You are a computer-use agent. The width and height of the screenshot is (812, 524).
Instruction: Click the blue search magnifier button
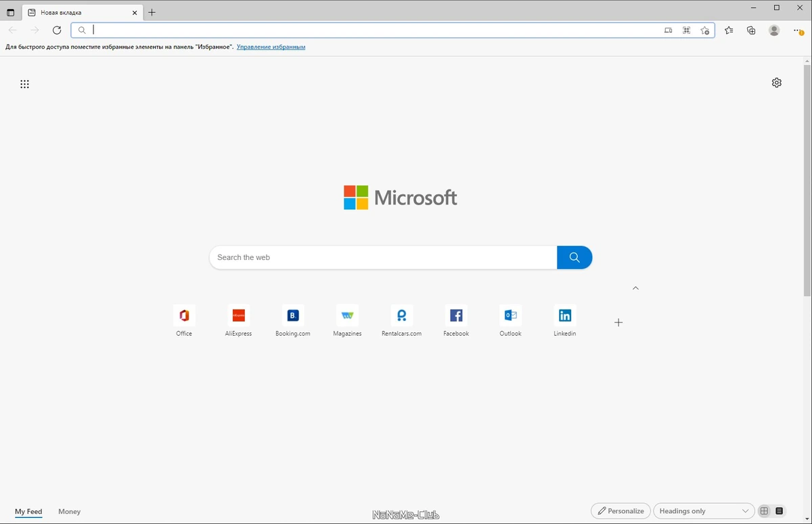(x=574, y=257)
